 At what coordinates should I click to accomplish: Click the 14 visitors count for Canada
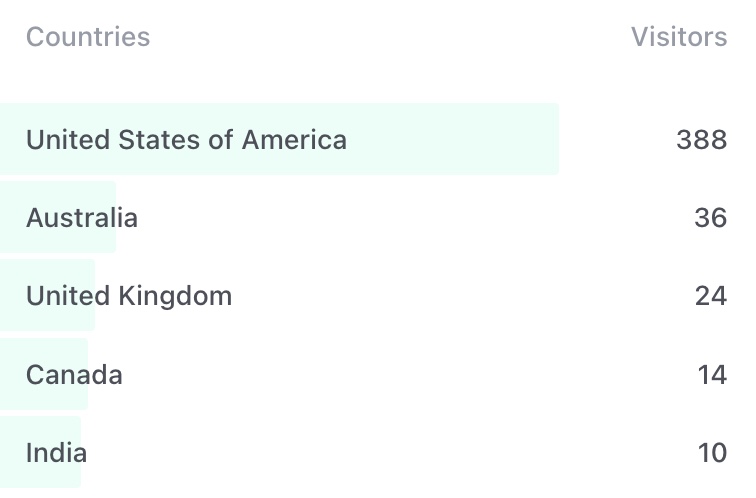(x=712, y=375)
